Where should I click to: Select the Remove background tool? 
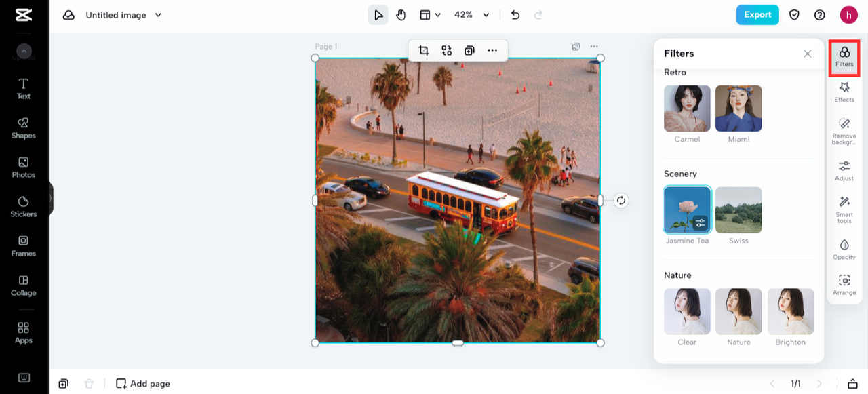[x=844, y=130]
